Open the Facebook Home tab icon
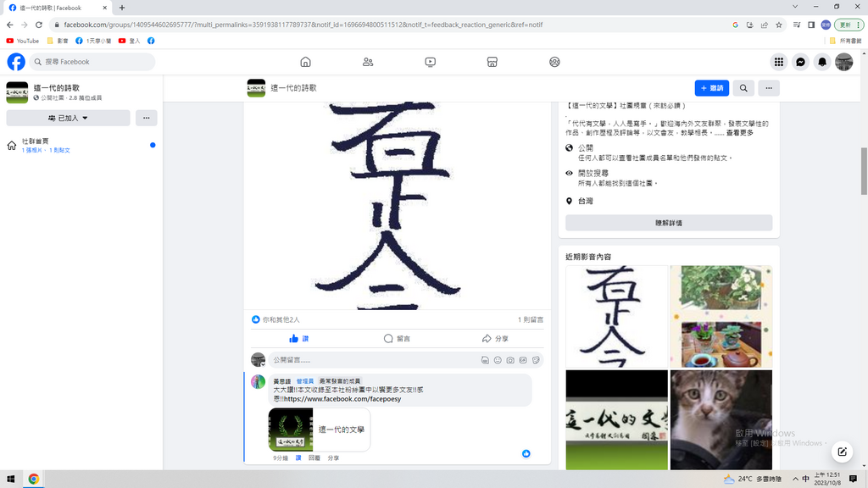The height and width of the screenshot is (488, 868). (305, 62)
